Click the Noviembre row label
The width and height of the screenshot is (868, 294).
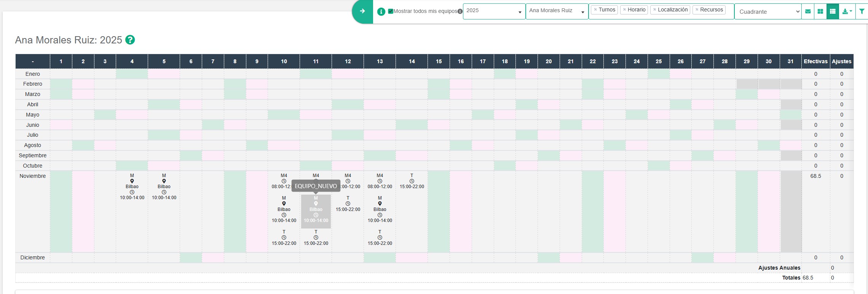point(33,176)
